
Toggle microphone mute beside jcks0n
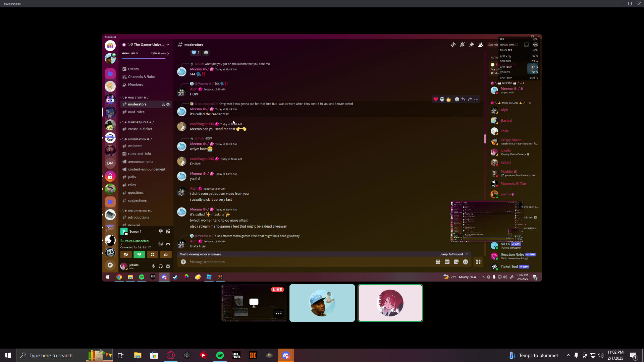click(x=153, y=266)
